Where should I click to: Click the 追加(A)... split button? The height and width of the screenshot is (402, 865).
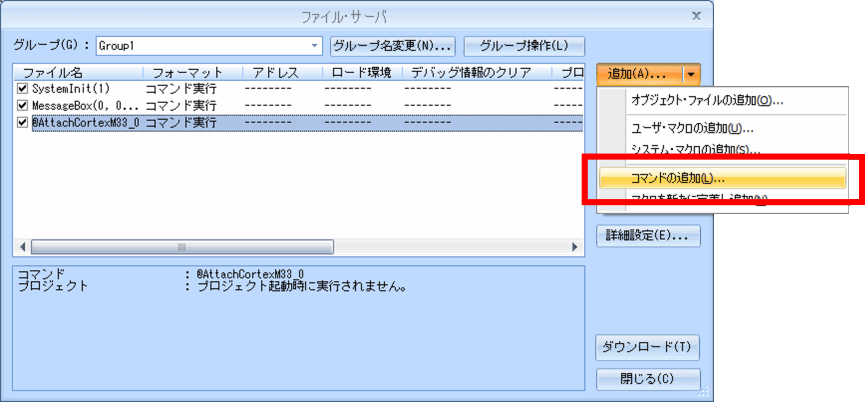tap(639, 75)
